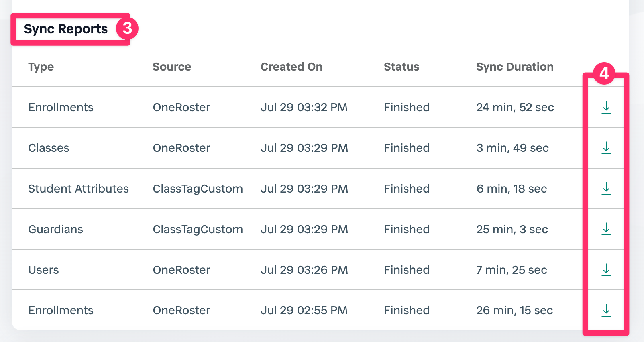
Task: Click the Created On column header
Action: [291, 67]
